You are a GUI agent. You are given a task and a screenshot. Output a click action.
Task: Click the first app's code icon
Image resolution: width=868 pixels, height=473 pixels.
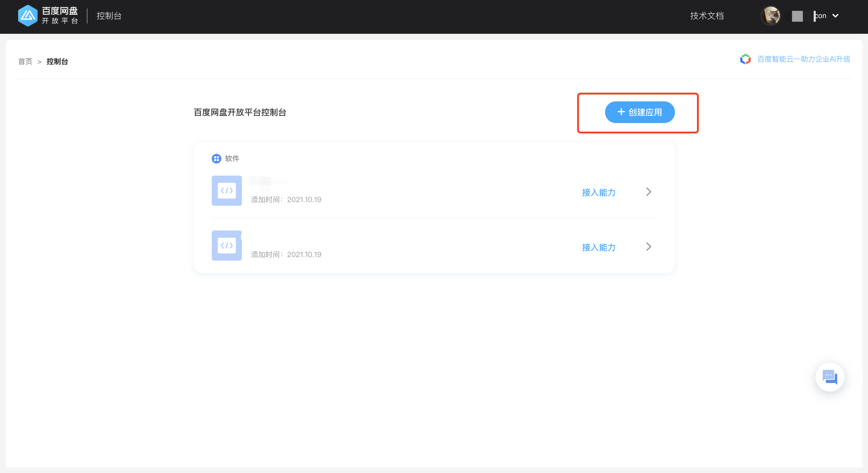[x=227, y=190]
